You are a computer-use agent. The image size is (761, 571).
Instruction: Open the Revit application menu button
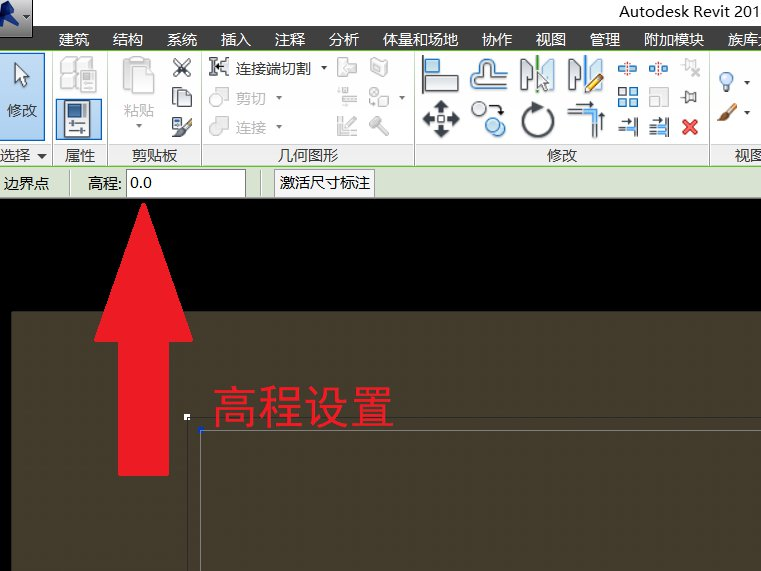click(x=16, y=16)
